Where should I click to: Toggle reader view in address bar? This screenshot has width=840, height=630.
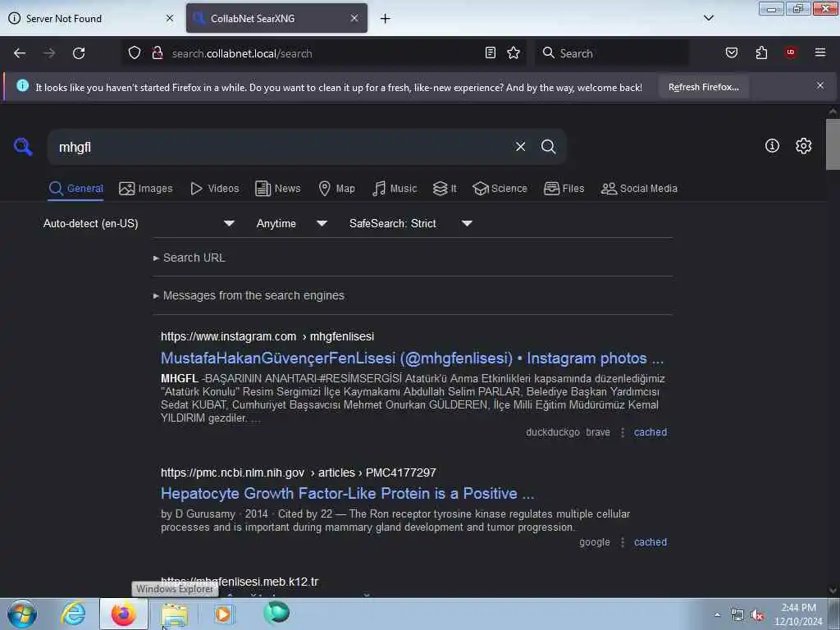pos(491,52)
